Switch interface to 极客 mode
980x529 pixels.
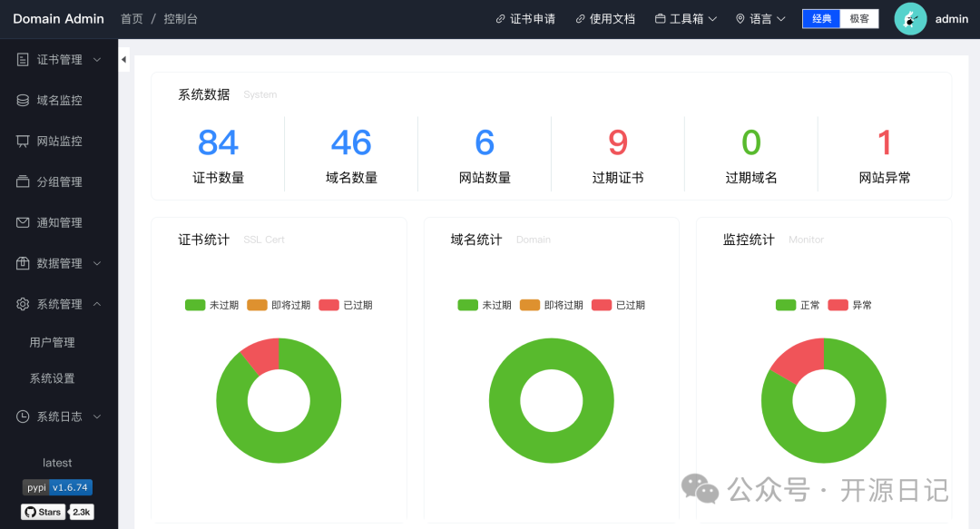(x=858, y=18)
